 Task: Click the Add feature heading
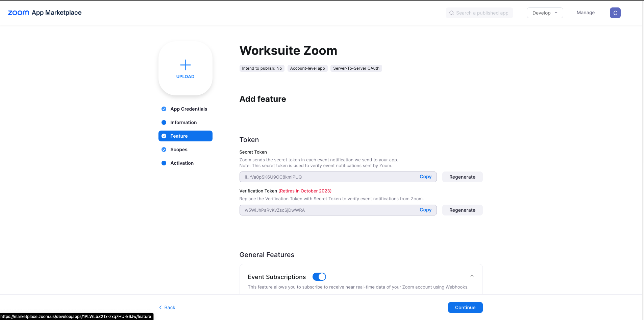point(263,99)
